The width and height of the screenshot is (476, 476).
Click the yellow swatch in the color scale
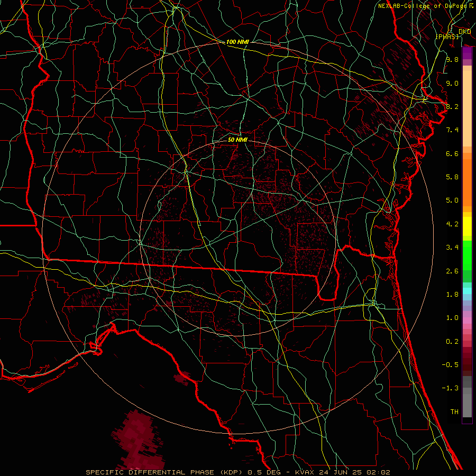[467, 226]
